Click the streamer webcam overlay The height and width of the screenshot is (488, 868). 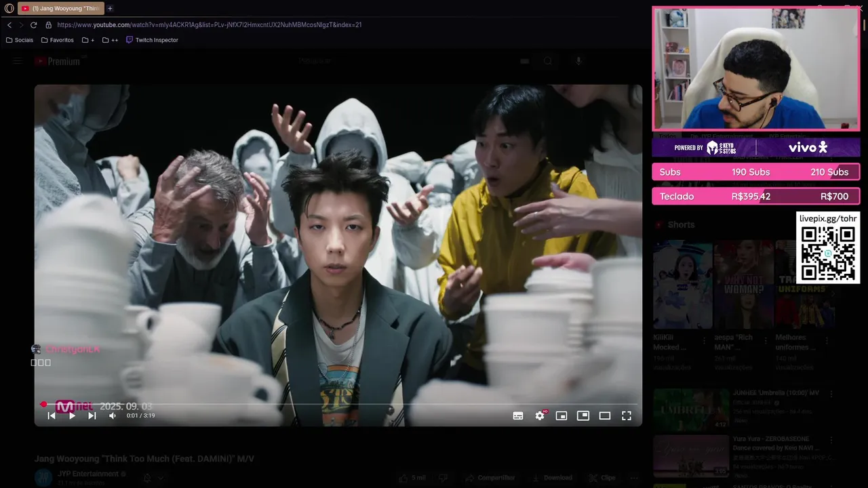756,68
